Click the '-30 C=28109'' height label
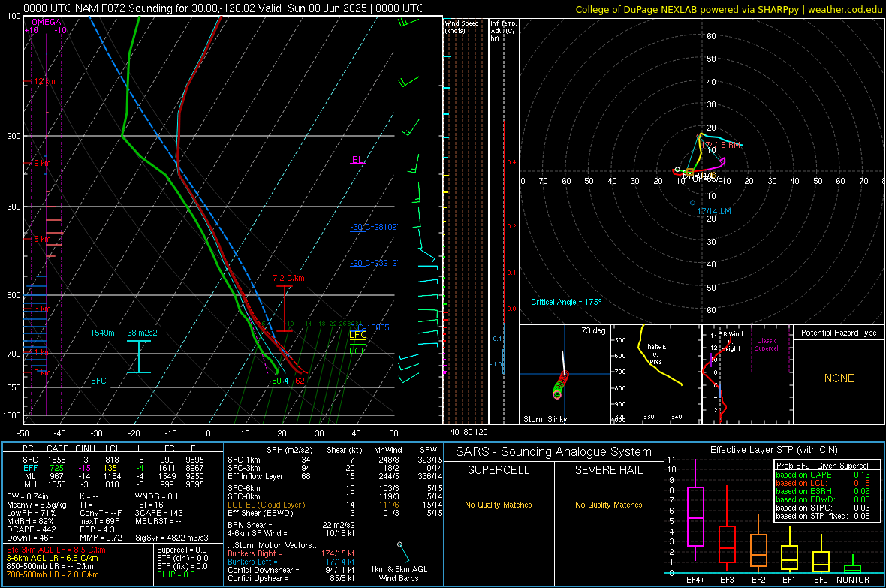Image resolution: width=886 pixels, height=588 pixels. [x=374, y=227]
